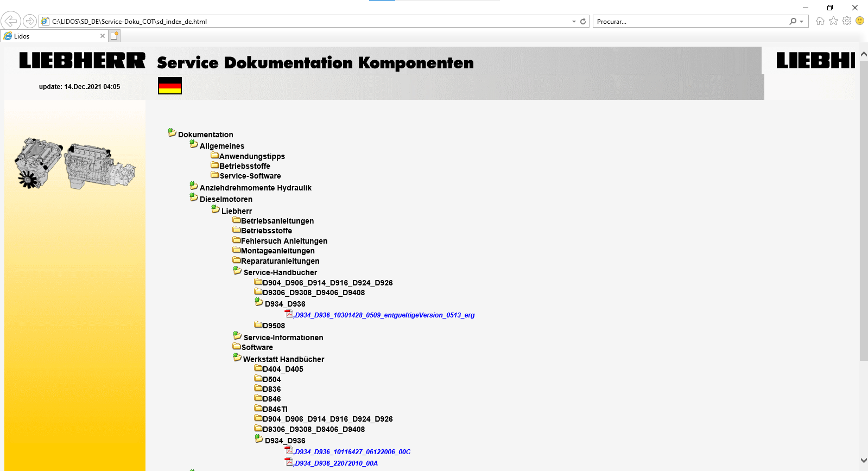Collapse D934_D936 under Service-Handbücher
This screenshot has height=471, width=868.
[x=259, y=302]
